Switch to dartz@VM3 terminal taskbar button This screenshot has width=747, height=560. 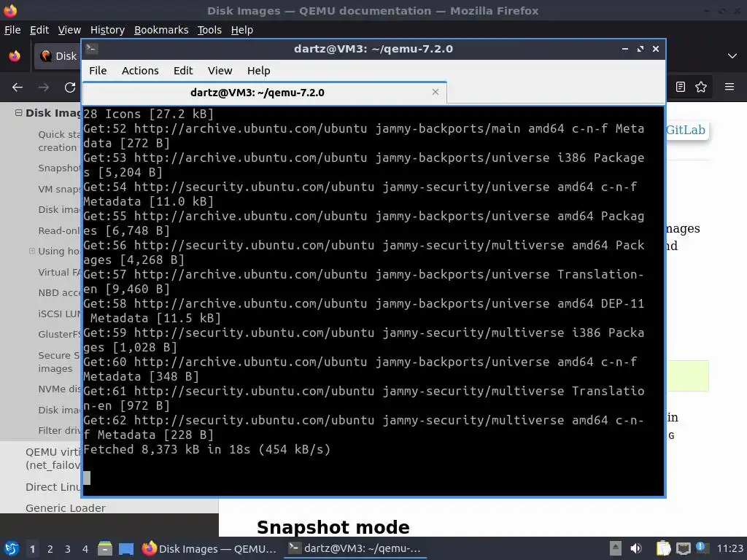pos(355,548)
